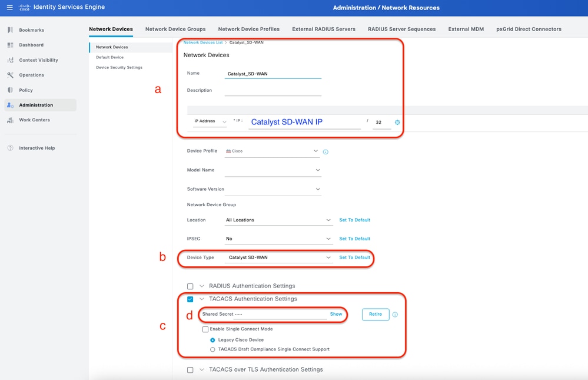Click Show to reveal Shared Secret

click(336, 314)
